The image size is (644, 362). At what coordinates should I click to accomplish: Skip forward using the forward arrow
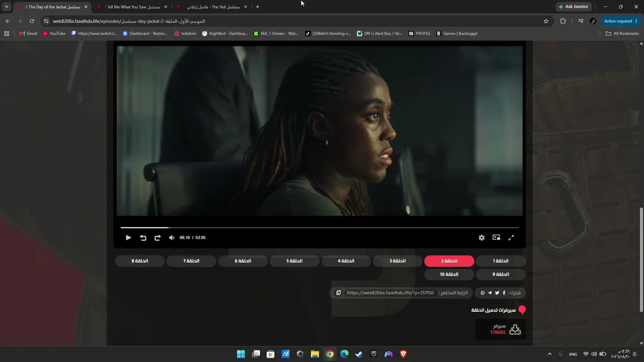pos(157,238)
